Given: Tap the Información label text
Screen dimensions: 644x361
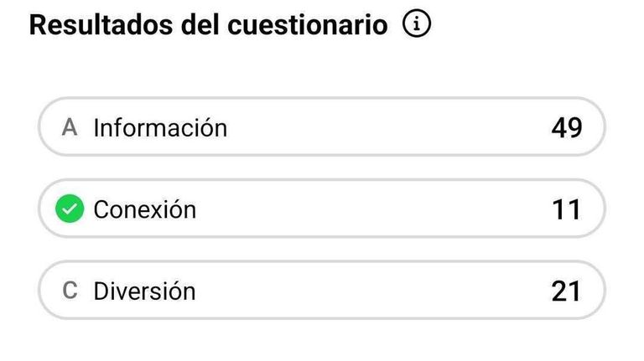Looking at the screenshot, I should pyautogui.click(x=160, y=127).
